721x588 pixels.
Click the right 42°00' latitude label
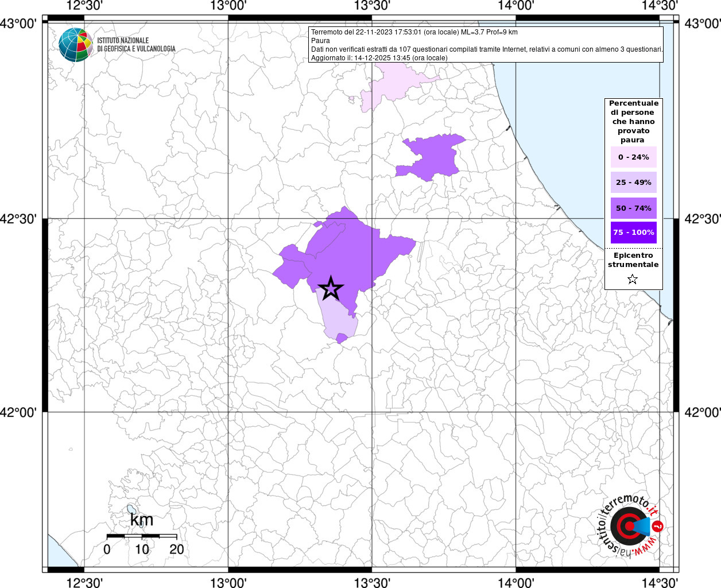(x=701, y=412)
